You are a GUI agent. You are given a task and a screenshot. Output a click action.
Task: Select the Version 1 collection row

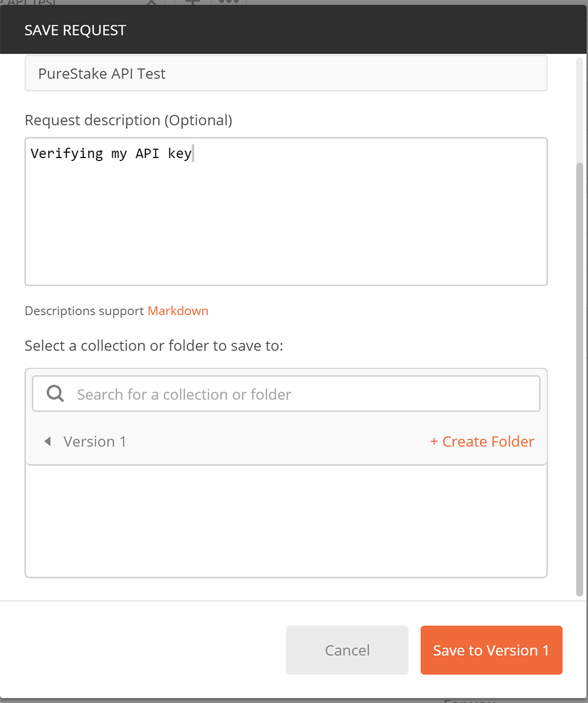click(94, 441)
